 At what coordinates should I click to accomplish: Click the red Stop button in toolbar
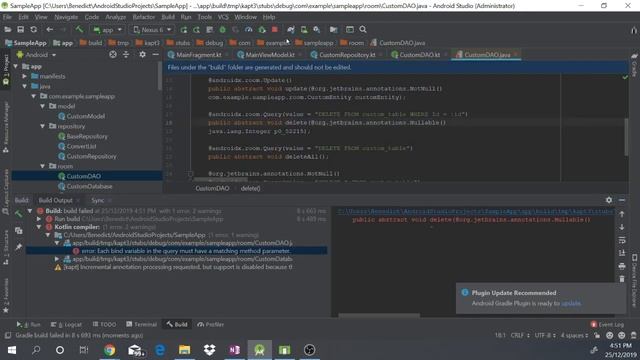pos(275,29)
